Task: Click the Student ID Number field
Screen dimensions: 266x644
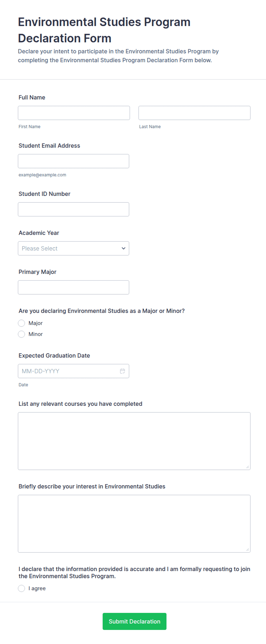Action: 74,209
